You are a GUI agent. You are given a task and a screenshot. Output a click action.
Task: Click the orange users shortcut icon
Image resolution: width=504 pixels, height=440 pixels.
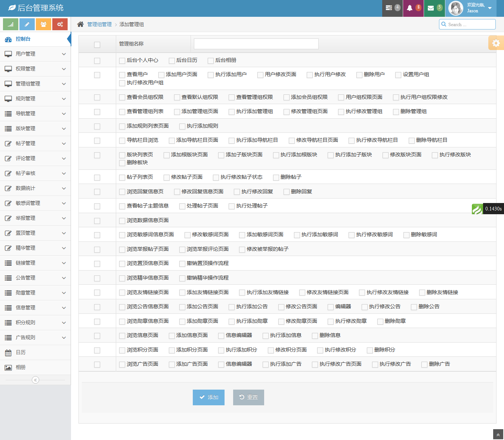tap(43, 24)
